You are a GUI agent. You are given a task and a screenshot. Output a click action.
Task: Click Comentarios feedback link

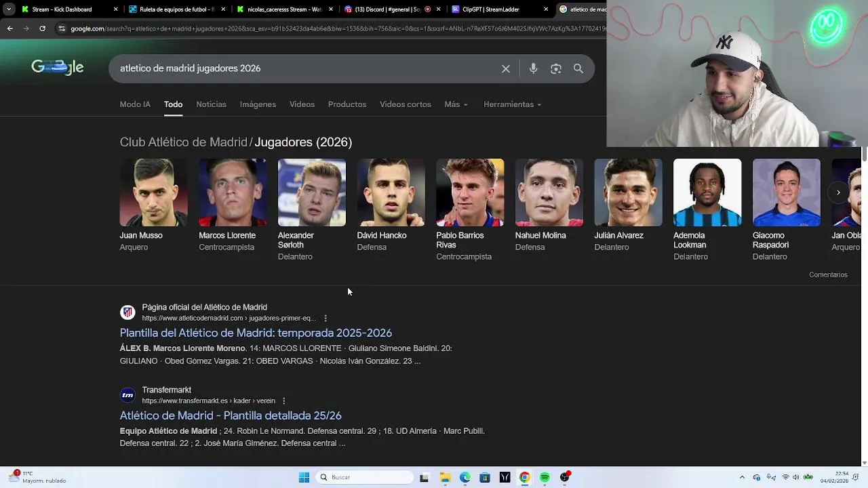828,274
